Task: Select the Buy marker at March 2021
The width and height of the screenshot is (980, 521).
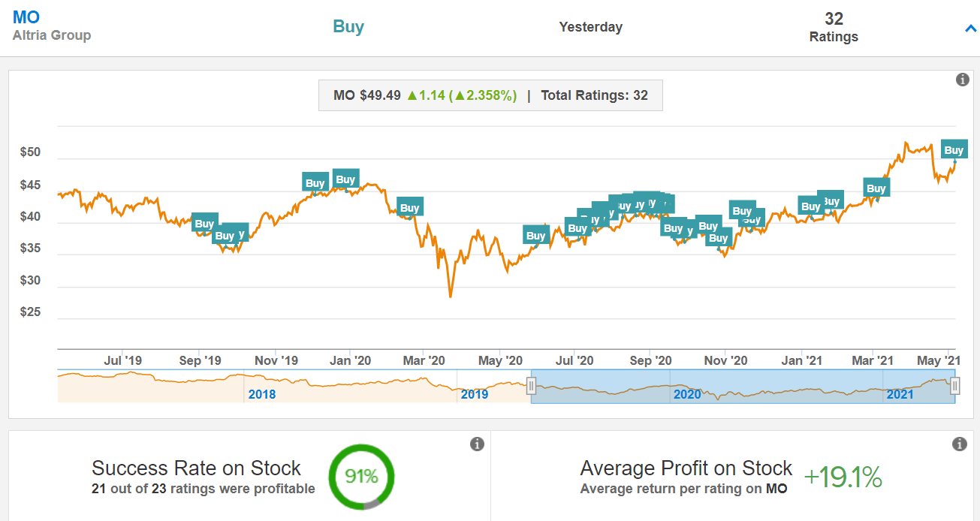Action: (876, 188)
